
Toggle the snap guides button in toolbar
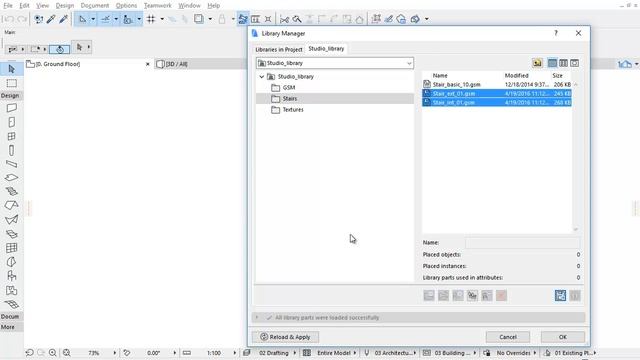tap(105, 19)
